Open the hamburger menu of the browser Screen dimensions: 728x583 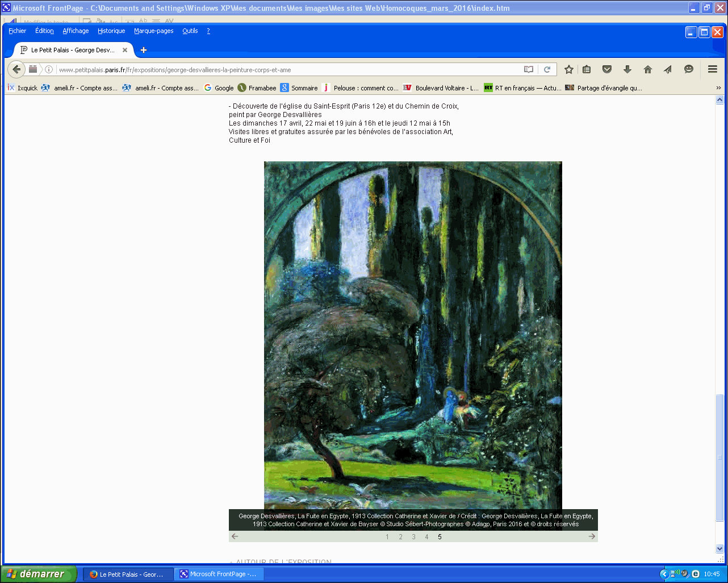coord(713,69)
